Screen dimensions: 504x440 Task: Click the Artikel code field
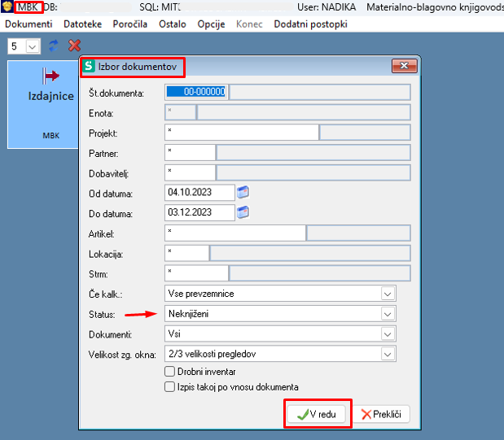[235, 233]
